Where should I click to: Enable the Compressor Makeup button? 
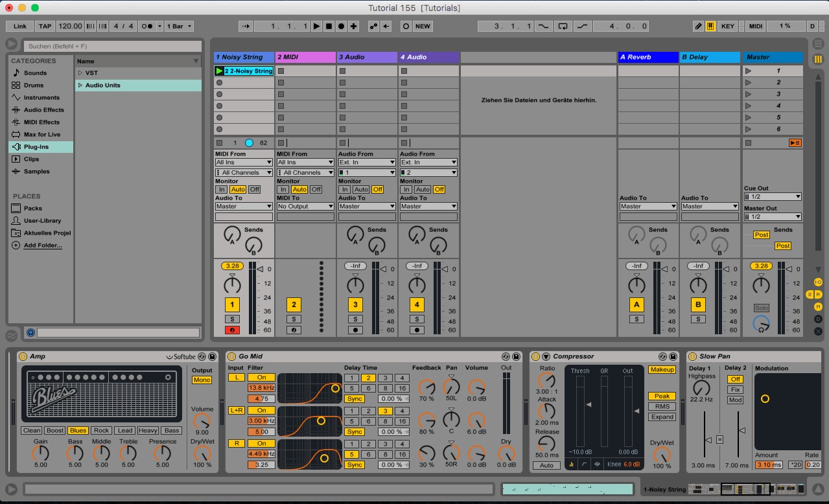pyautogui.click(x=661, y=369)
